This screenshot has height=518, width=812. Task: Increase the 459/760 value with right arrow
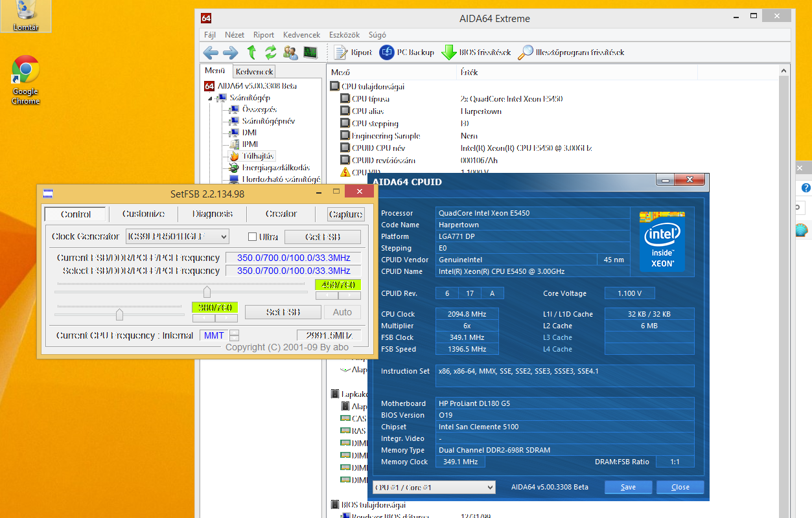coord(350,295)
